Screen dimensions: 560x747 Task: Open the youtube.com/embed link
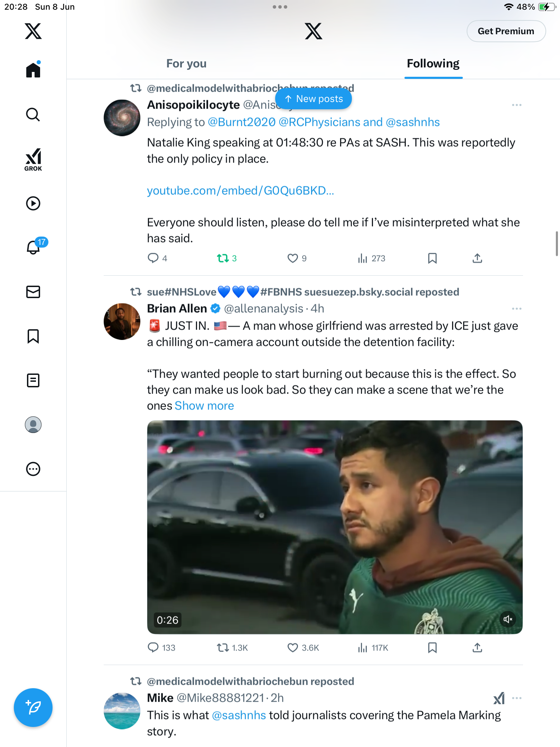click(241, 191)
